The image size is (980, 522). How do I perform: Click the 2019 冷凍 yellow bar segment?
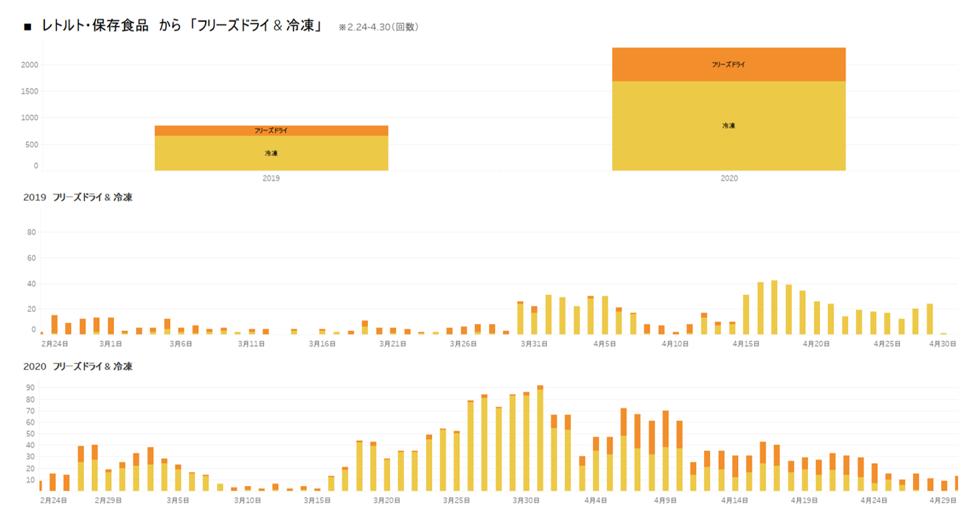[x=271, y=153]
